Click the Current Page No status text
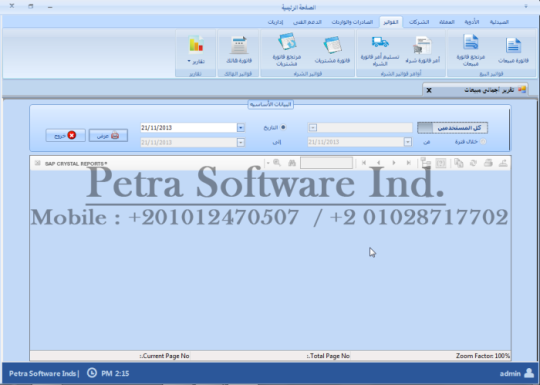The image size is (540, 385). 165,356
